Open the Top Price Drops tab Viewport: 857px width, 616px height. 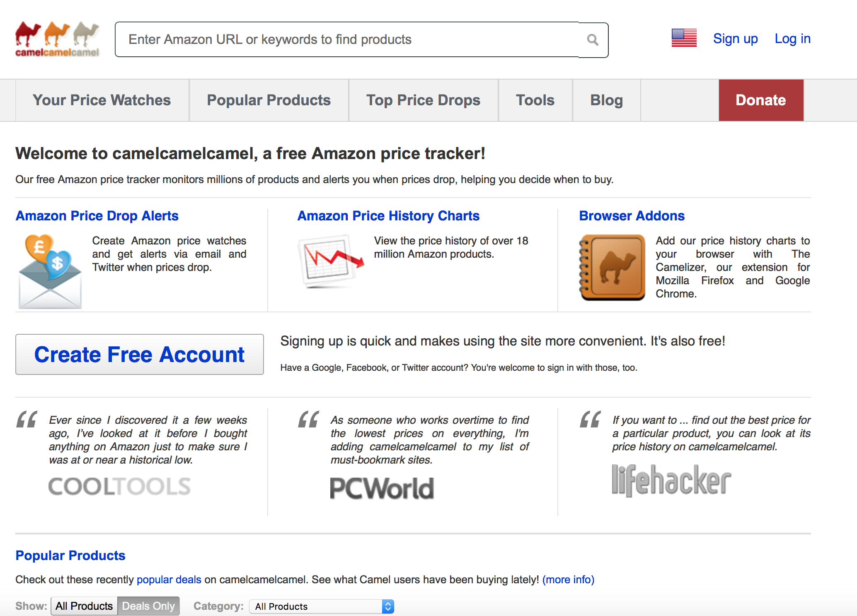(x=423, y=100)
